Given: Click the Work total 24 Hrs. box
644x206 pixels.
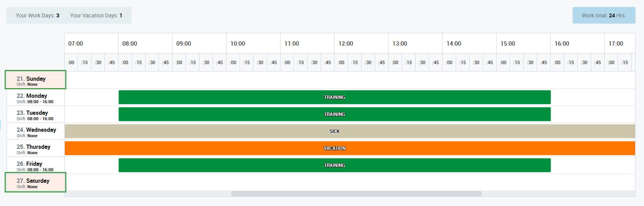Looking at the screenshot, I should click(x=603, y=15).
